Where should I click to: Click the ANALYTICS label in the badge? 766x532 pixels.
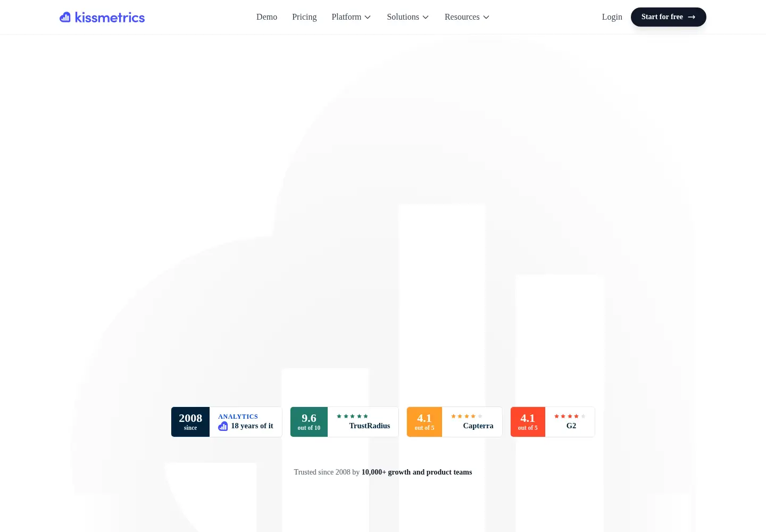coord(238,417)
